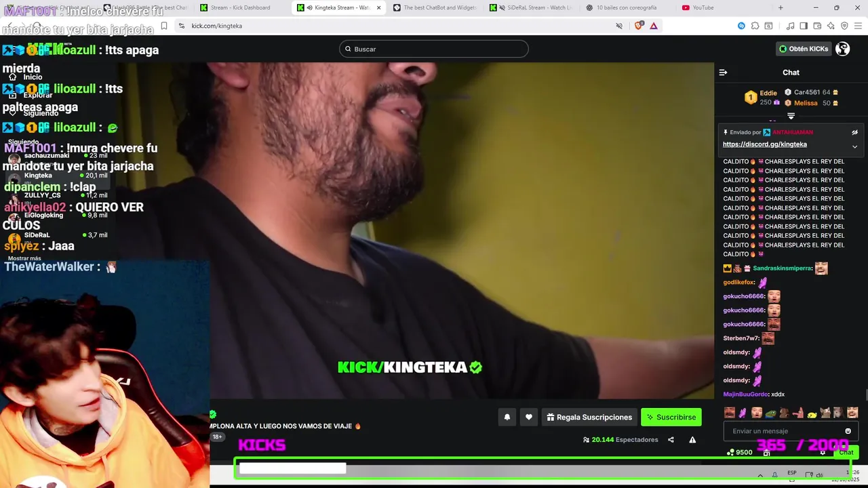Screen dimensions: 868x488
Task: Click Obtén KICKs button
Action: click(x=804, y=49)
